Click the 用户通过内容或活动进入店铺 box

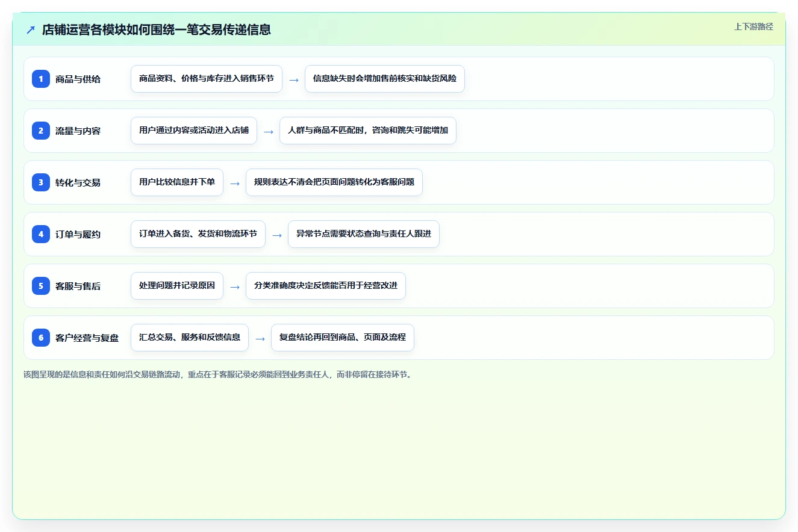click(x=194, y=131)
